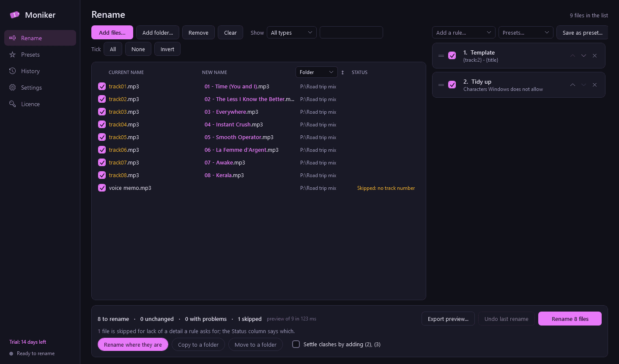Open the Settings page in sidebar
Image resolution: width=619 pixels, height=364 pixels.
[x=40, y=88]
